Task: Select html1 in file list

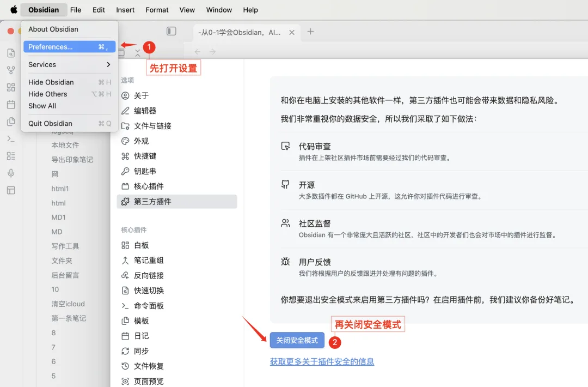Action: coord(60,189)
